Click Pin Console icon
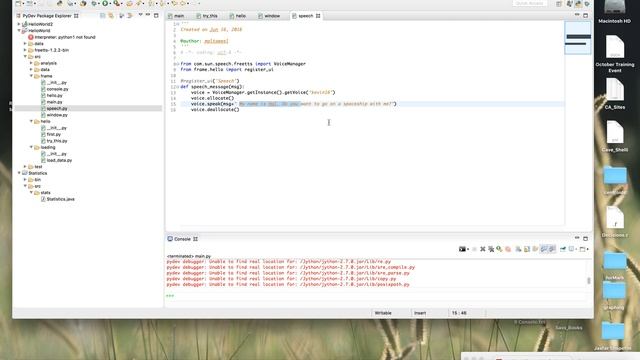Image resolution: width=640 pixels, height=360 pixels. pyautogui.click(x=562, y=249)
